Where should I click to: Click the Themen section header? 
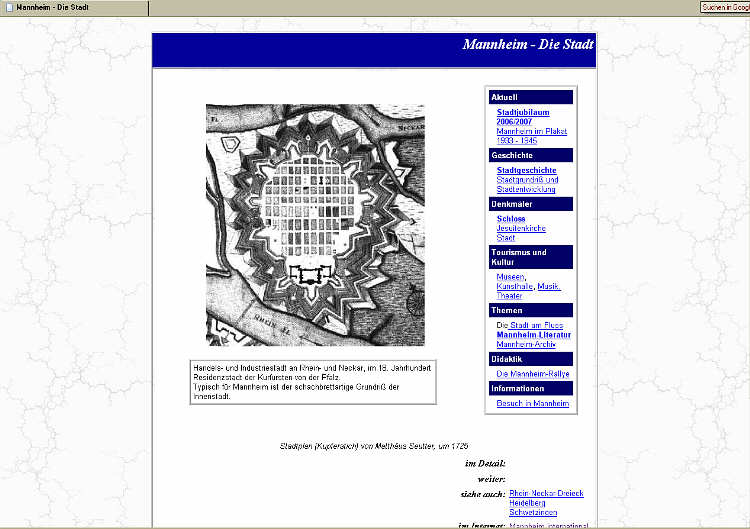(x=530, y=310)
